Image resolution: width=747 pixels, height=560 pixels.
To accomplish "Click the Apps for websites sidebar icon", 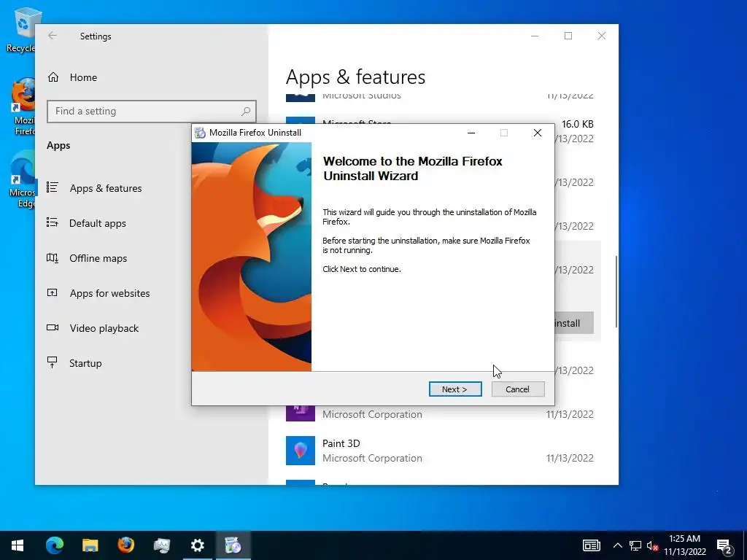I will click(x=53, y=293).
